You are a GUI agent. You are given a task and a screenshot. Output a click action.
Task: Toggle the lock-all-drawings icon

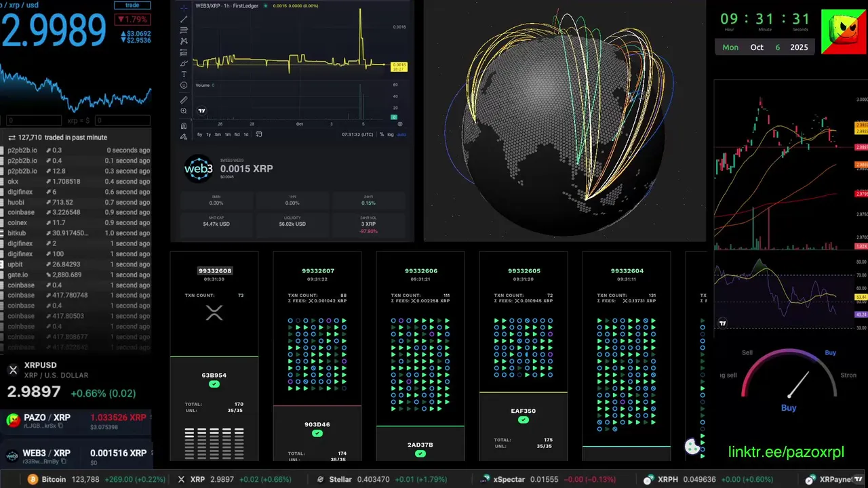point(184,136)
